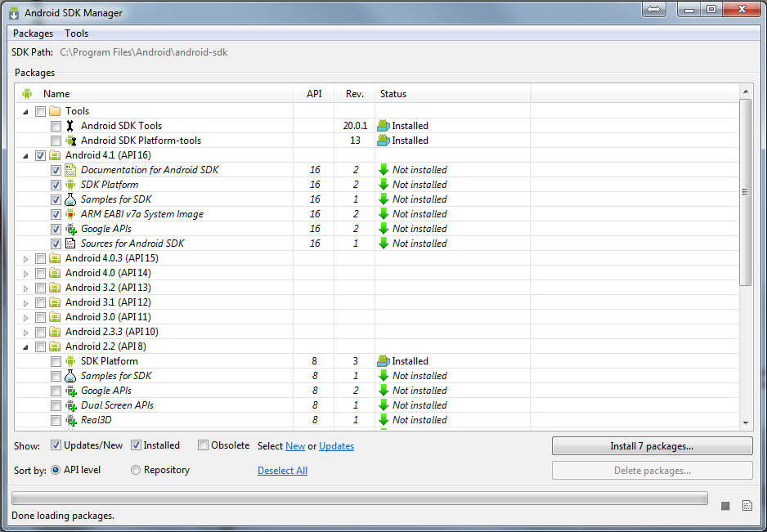The image size is (767, 532).
Task: Expand the Android 3.1 (API 12) group
Action: point(26,302)
